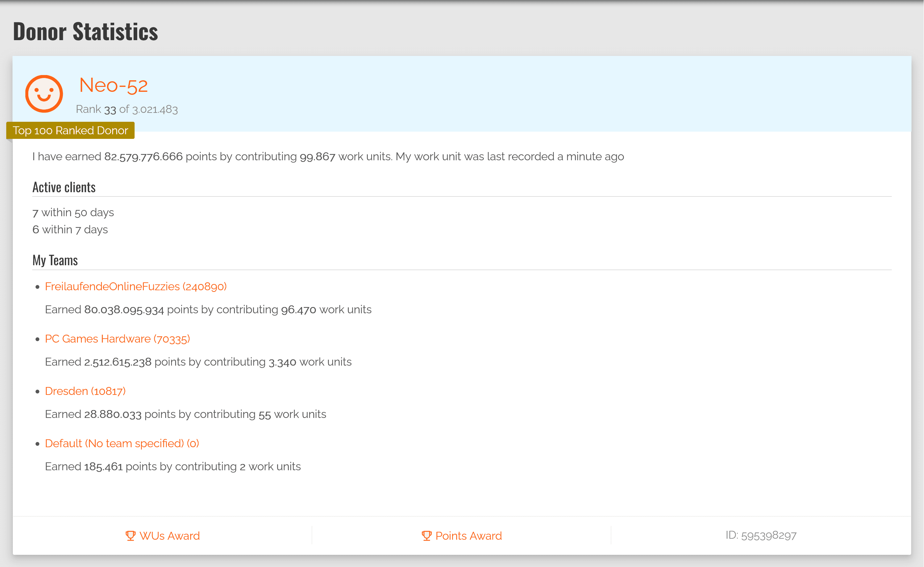Screen dimensions: 924x567
Task: Click the WUs Award trophy icon
Action: (130, 535)
